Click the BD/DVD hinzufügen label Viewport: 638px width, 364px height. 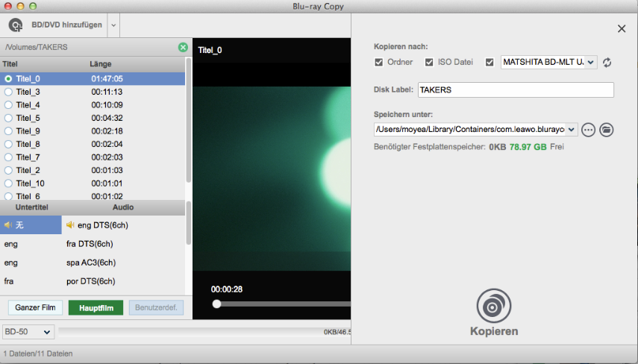pyautogui.click(x=66, y=25)
